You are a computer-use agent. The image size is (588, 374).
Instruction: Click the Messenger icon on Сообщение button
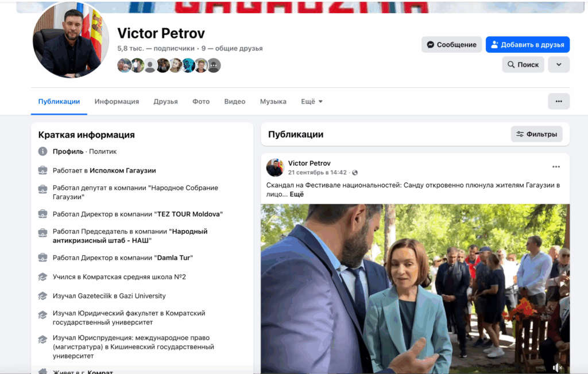(431, 45)
